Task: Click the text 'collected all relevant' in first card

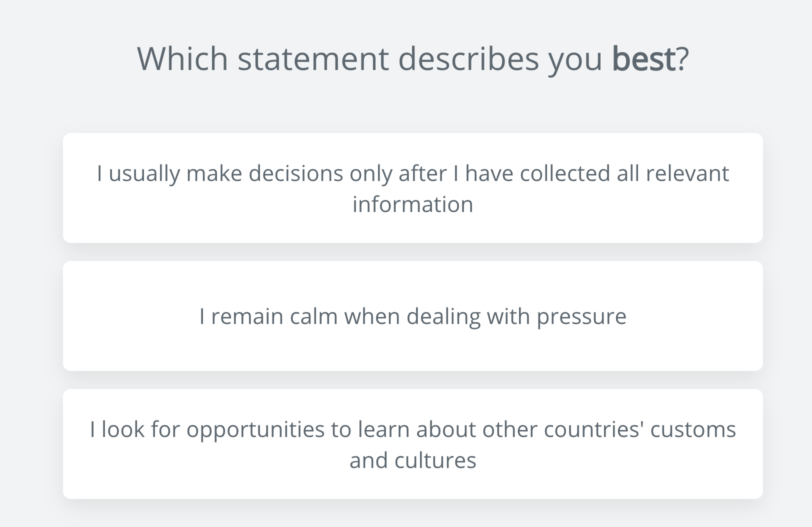Action: (624, 173)
